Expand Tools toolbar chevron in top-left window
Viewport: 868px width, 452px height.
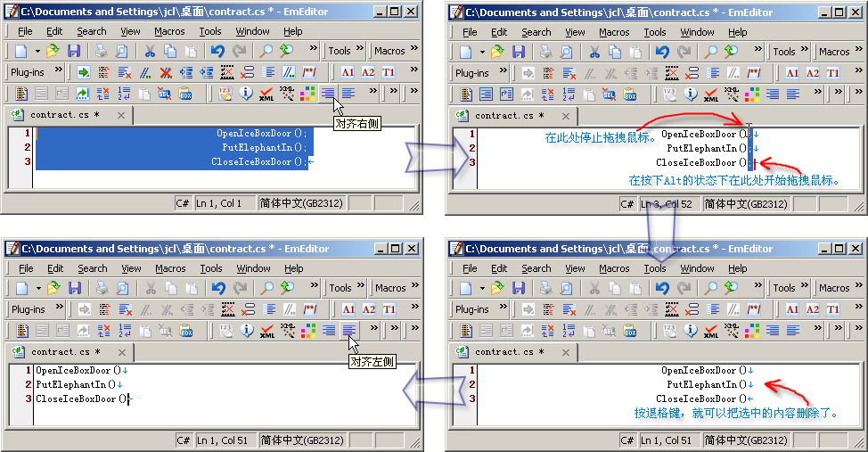360,49
